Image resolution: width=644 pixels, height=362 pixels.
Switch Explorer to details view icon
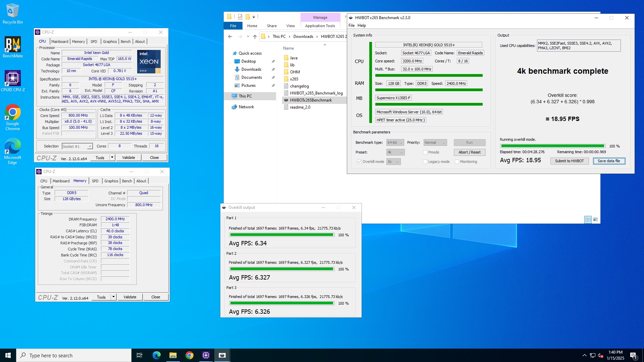point(588,220)
